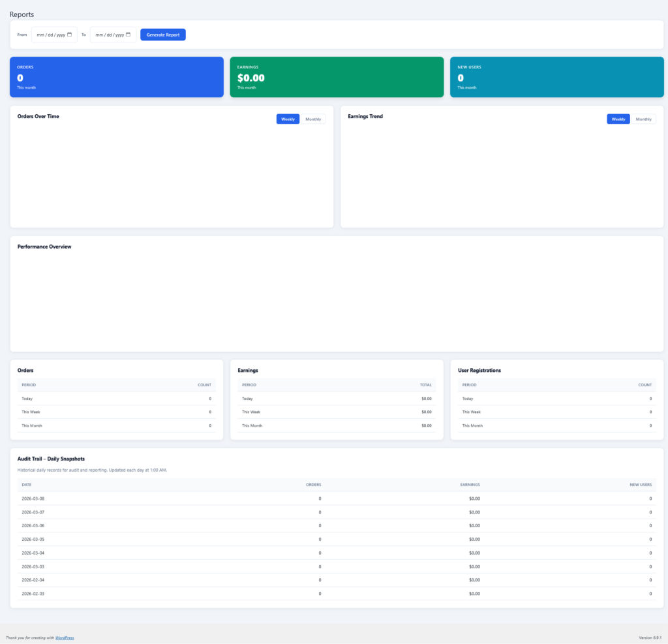668x644 pixels.
Task: Click the To date input field
Action: [x=109, y=35]
